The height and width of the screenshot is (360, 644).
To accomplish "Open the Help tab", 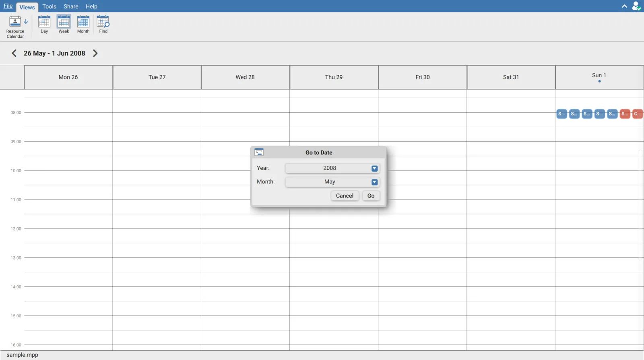I will click(91, 6).
